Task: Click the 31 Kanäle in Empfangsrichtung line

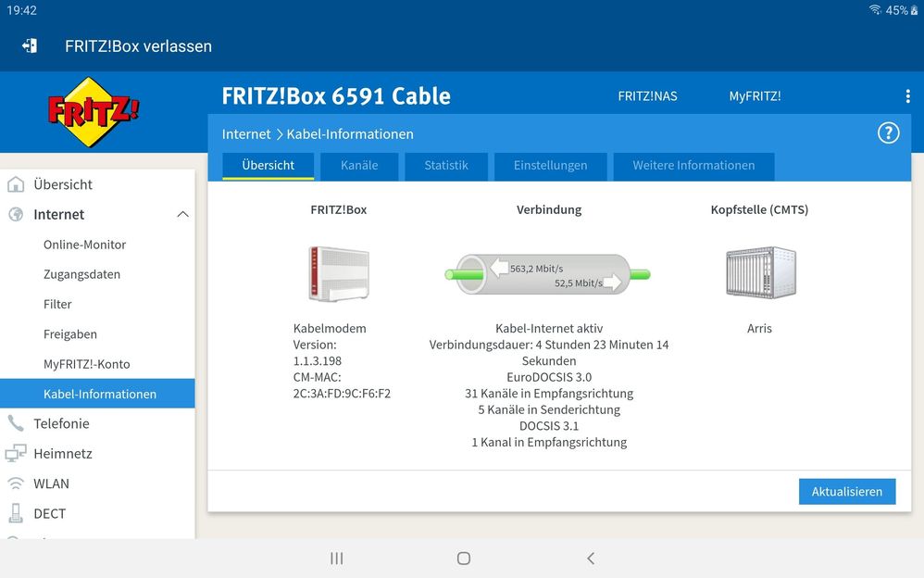Action: click(x=549, y=394)
